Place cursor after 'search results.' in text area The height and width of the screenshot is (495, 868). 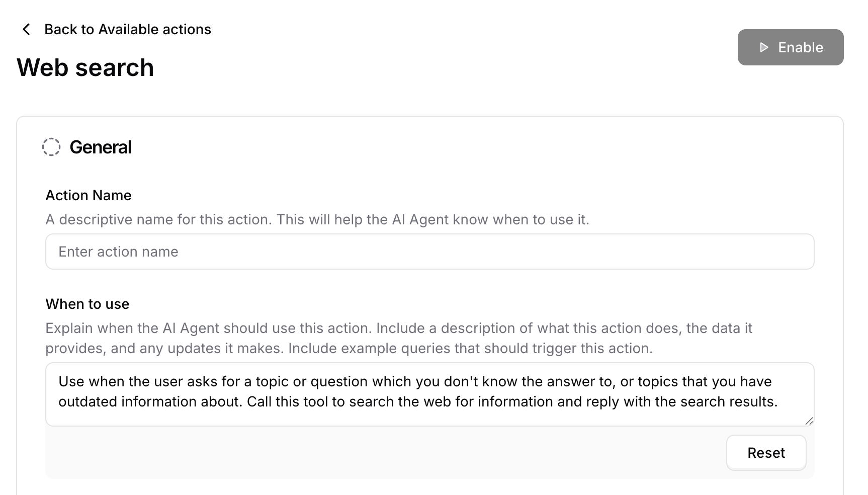779,401
